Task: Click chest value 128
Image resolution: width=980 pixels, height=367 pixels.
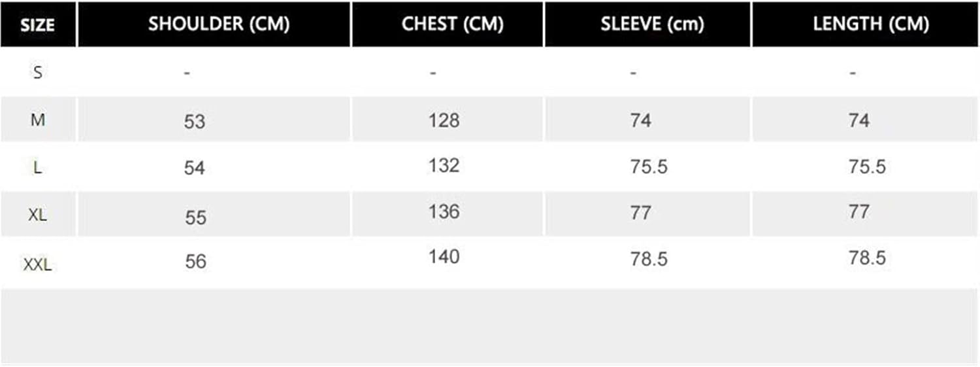Action: pos(444,120)
